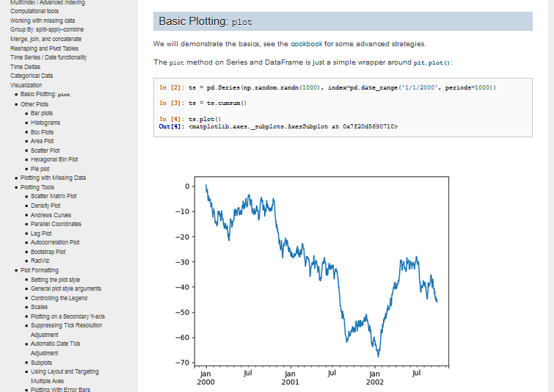Open Lag Plot subsection
This screenshot has width=554, height=392.
tap(41, 233)
